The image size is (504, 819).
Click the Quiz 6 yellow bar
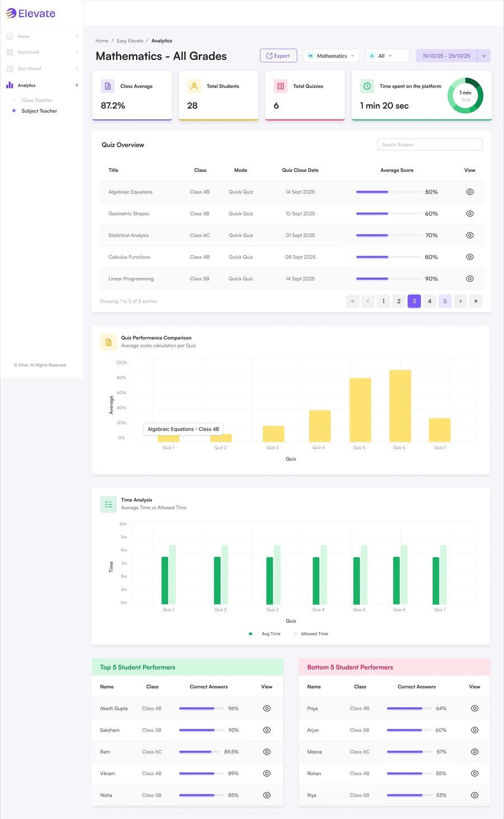pyautogui.click(x=400, y=406)
